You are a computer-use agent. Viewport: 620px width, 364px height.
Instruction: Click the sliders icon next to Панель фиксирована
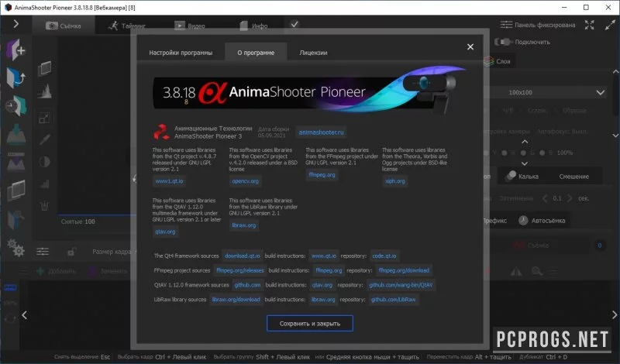pyautogui.click(x=506, y=25)
